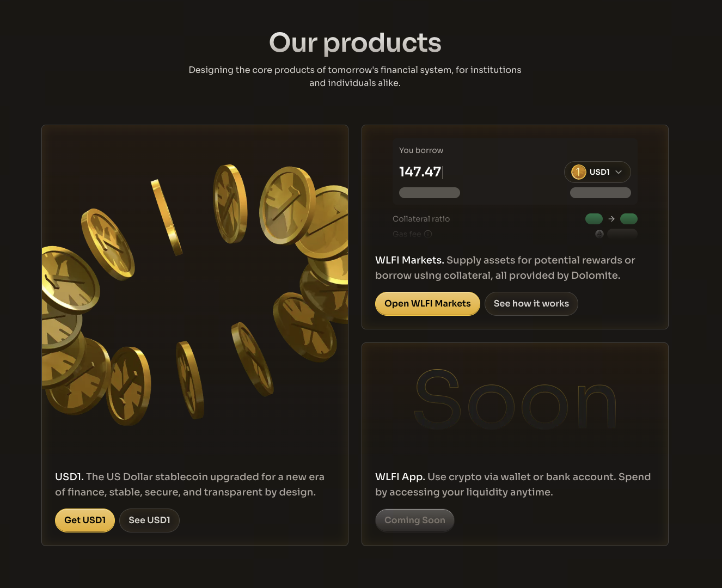Click the disabled Coming Soon button
The image size is (722, 588).
(414, 520)
